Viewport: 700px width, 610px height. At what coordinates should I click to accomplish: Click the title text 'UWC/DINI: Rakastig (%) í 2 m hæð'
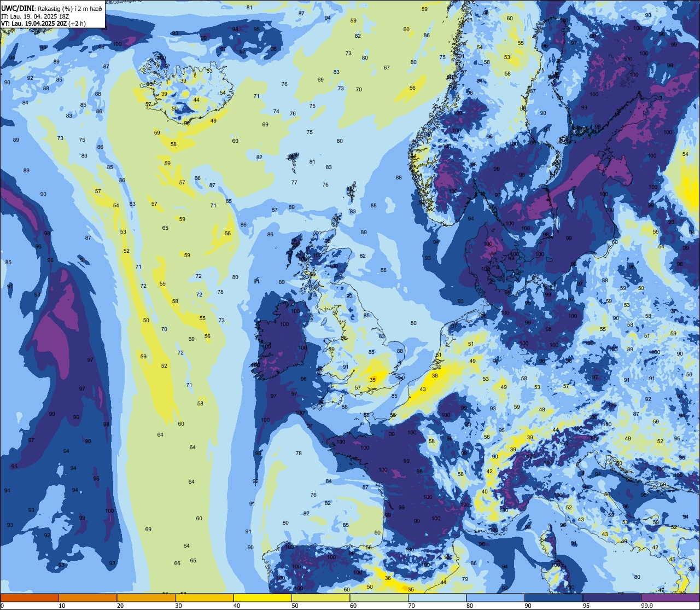[51, 8]
